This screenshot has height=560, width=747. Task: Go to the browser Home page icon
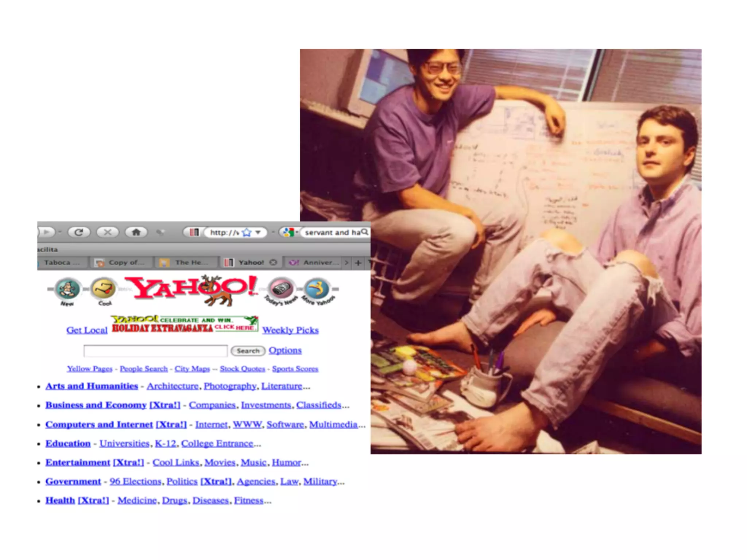[x=136, y=232]
